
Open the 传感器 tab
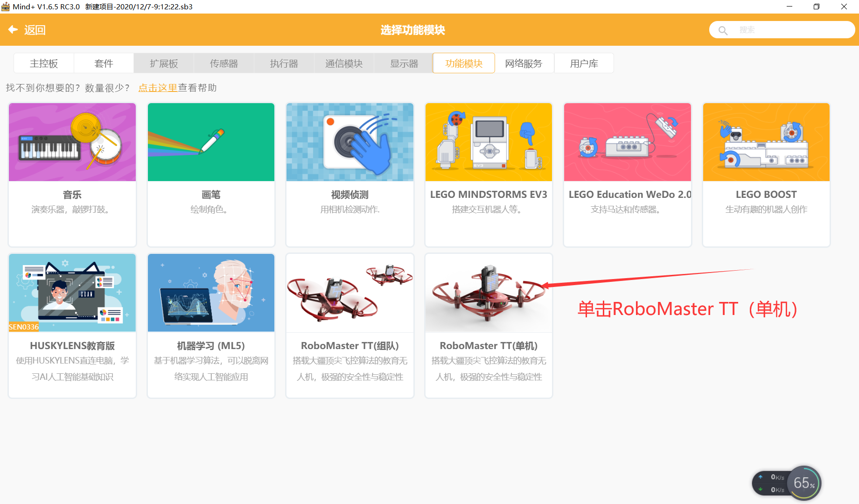point(224,63)
